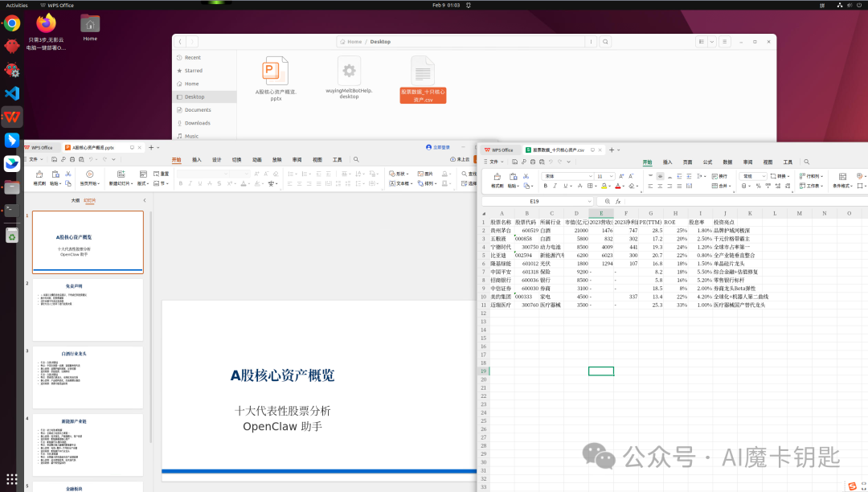Click the Print icon in the presentation quick toolbar
Image resolution: width=868 pixels, height=492 pixels.
72,159
